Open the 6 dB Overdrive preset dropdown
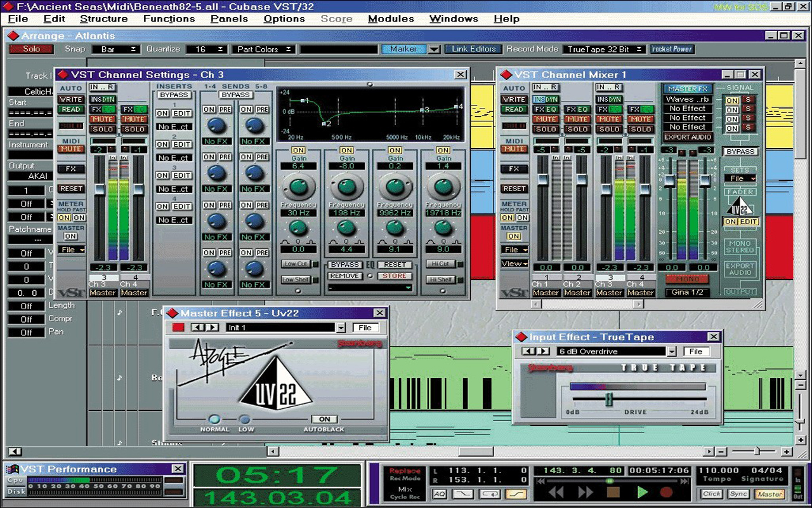Image resolution: width=812 pixels, height=508 pixels. [672, 351]
